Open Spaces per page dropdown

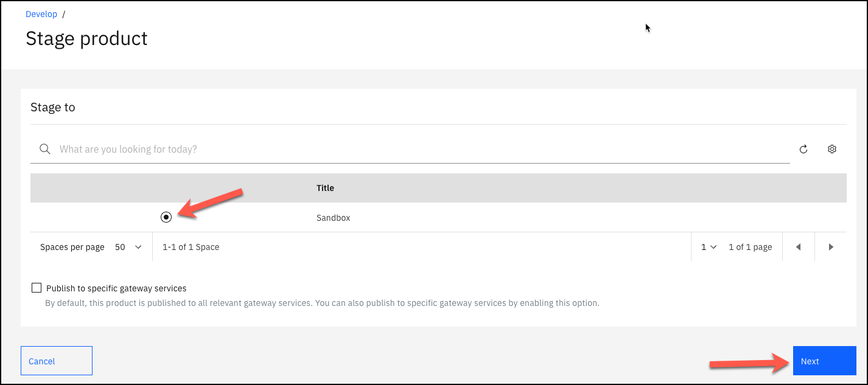pyautogui.click(x=128, y=247)
